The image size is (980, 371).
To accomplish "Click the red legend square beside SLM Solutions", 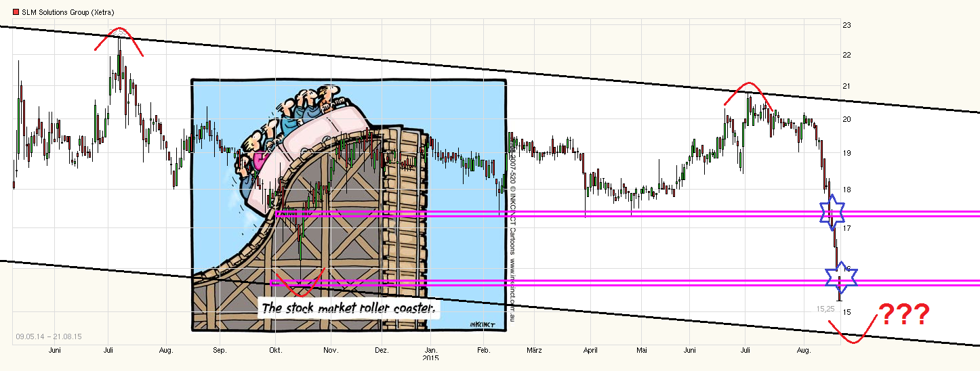I will 16,12.
